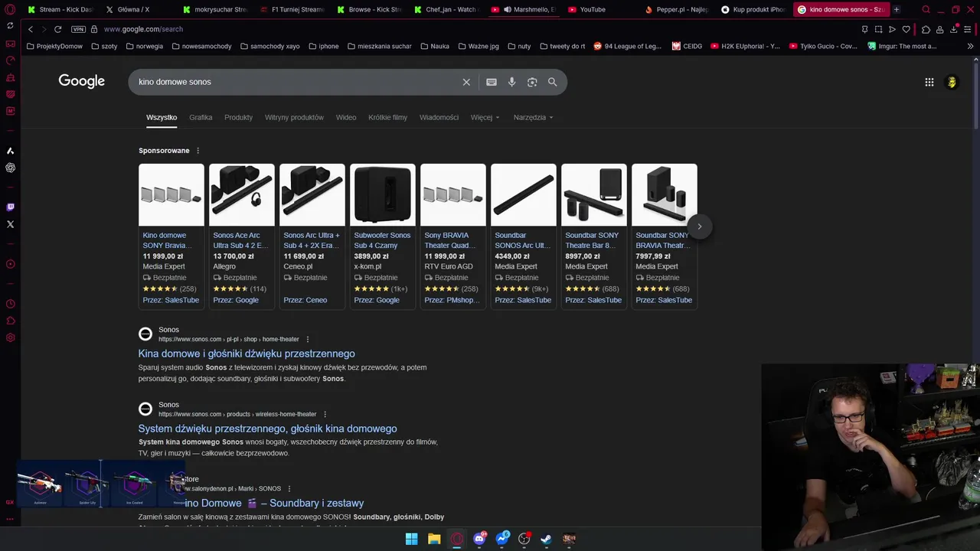Screen dimensions: 980x551
Task: Add page to bookmarks heart icon
Action: 906,29
